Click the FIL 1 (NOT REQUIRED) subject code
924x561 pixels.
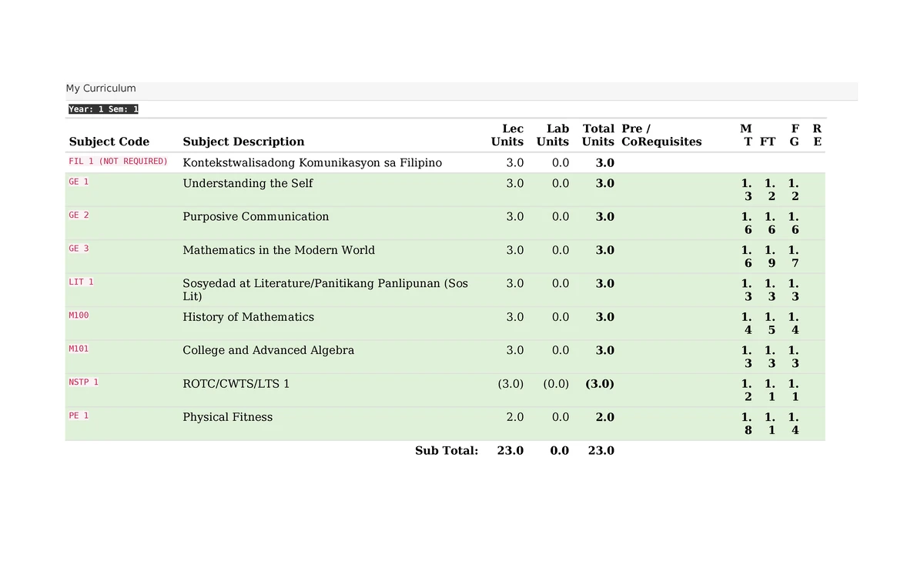click(x=118, y=162)
